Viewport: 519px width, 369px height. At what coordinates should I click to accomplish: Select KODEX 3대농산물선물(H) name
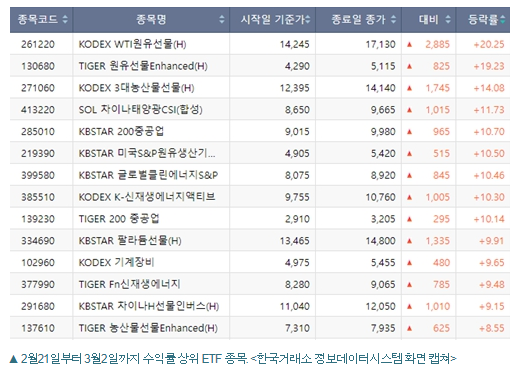coord(136,88)
